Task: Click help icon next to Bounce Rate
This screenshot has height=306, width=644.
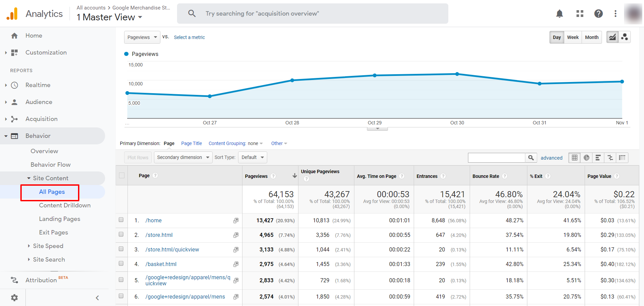Action: coord(505,176)
